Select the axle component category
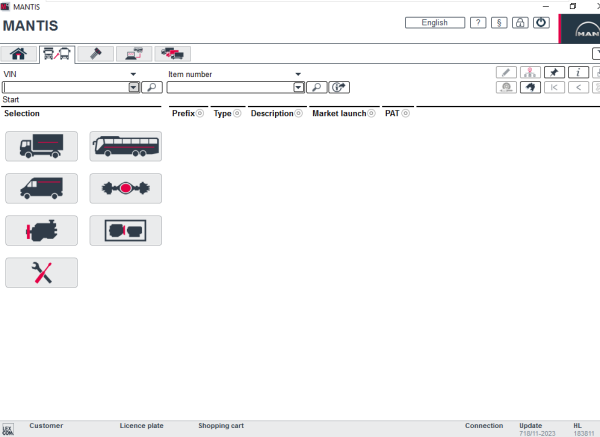600x437 pixels. tap(126, 188)
